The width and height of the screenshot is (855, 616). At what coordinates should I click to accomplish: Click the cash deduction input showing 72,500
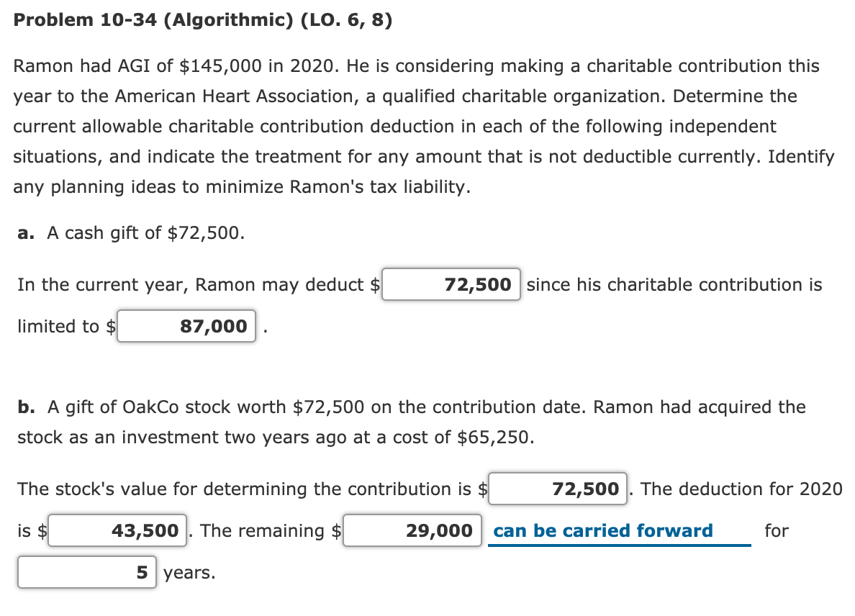[450, 284]
